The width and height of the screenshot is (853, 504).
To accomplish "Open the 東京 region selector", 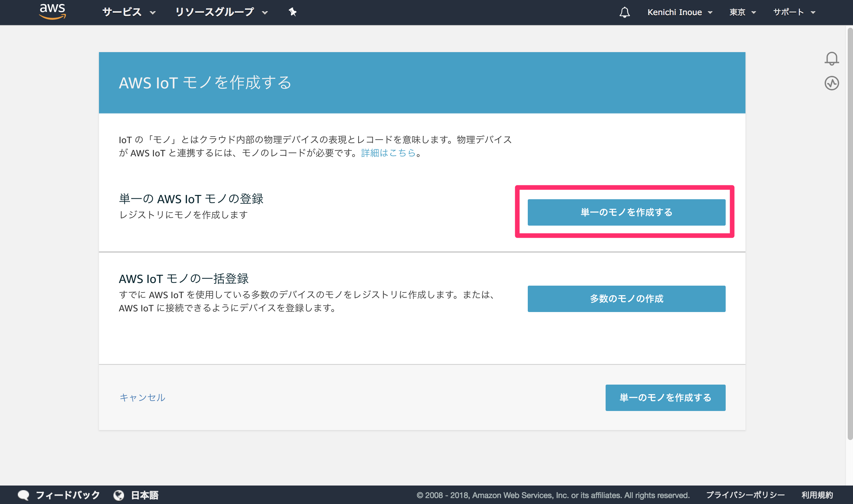I will click(x=742, y=13).
